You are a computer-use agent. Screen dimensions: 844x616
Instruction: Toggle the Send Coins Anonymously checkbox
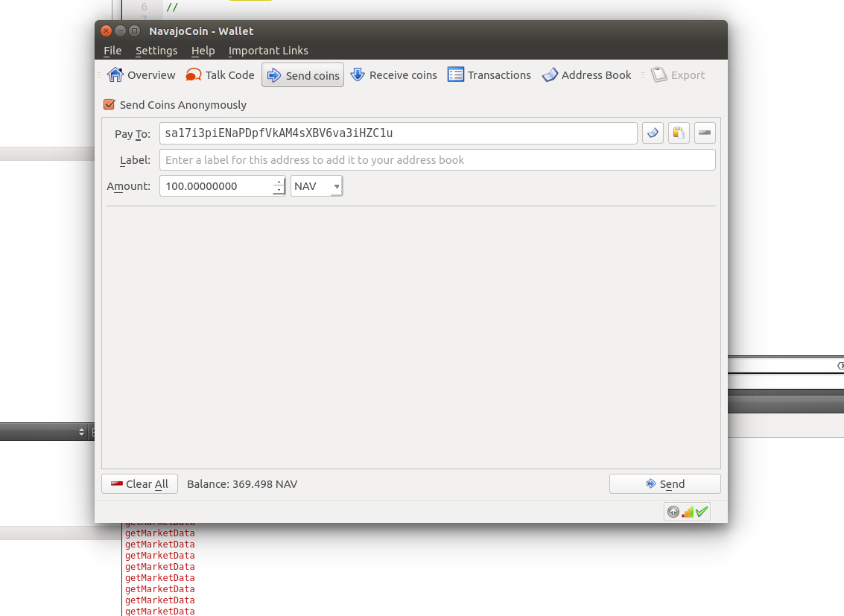point(110,104)
